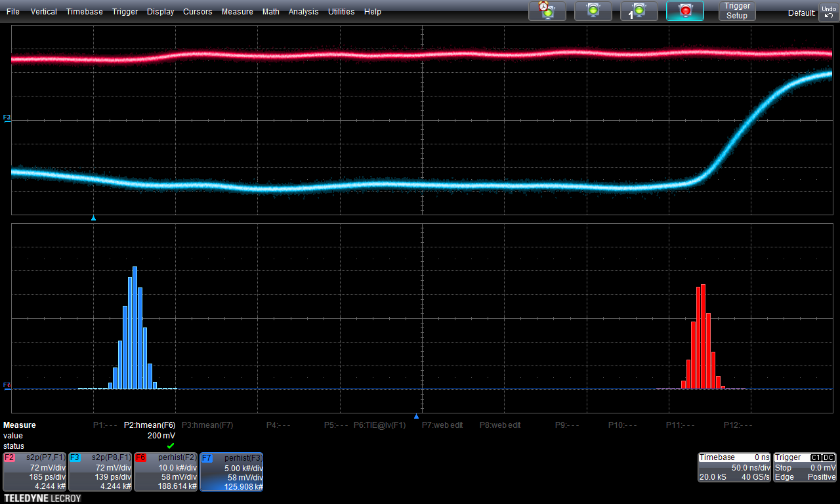The width and height of the screenshot is (840, 504).
Task: Click the 40 GS/s sample rate value
Action: (755, 477)
